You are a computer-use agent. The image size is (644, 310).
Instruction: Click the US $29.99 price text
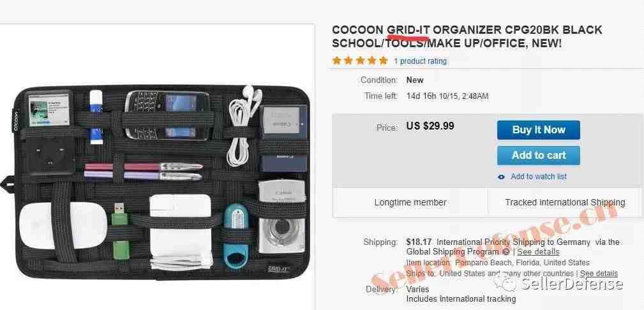click(430, 126)
